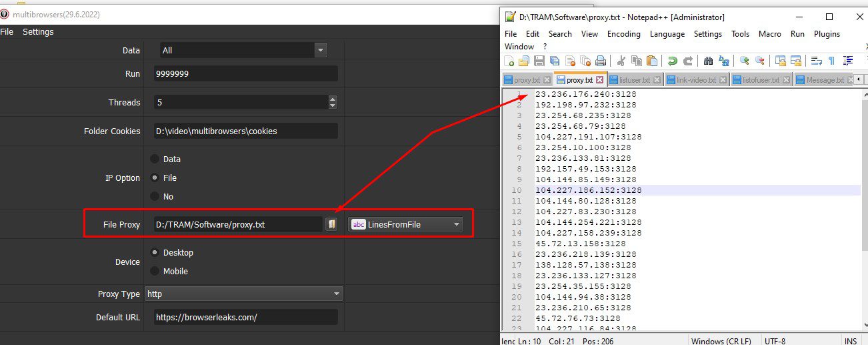This screenshot has width=868, height=345.
Task: Click the Zoom Out magnifier icon
Action: pyautogui.click(x=760, y=61)
